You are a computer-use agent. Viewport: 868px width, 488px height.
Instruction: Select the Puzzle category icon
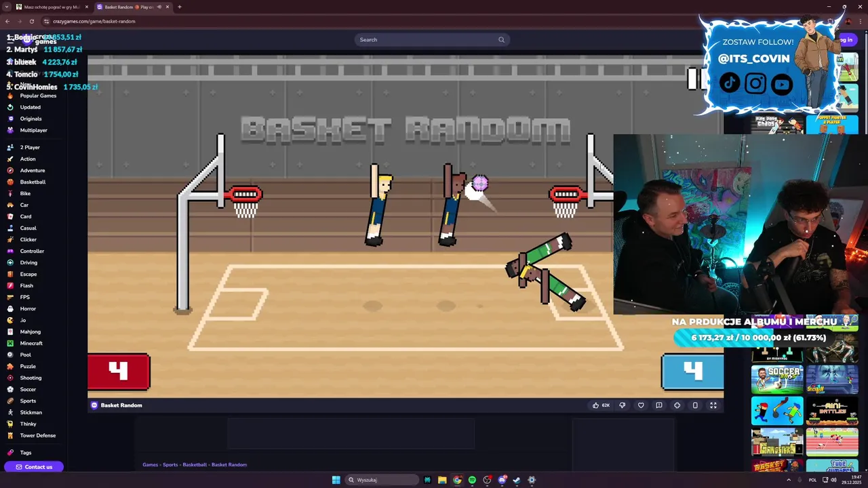[10, 366]
